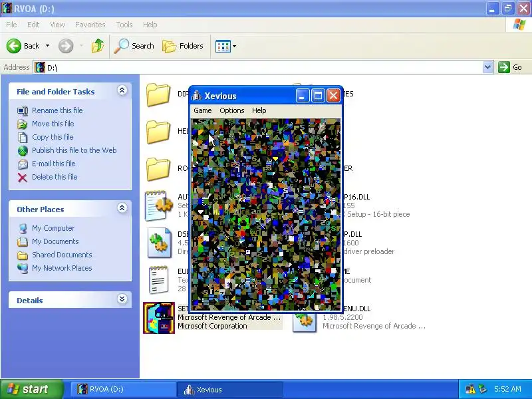Open the Favorites menu
Screen dimensions: 532x399
(x=90, y=25)
